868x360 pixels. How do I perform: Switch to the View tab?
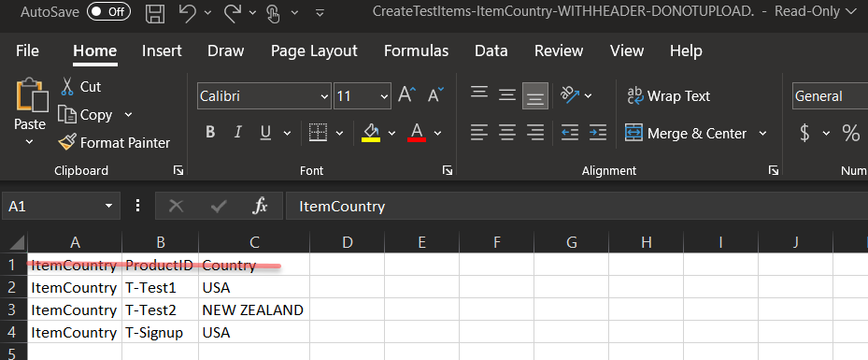pos(627,50)
